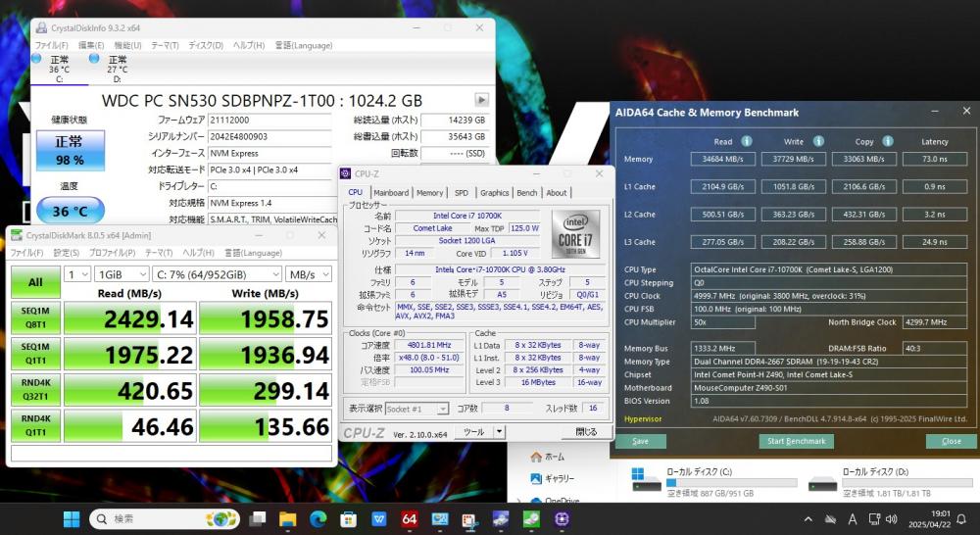Click the close (閉じる) button in CPU-Z
Image resolution: width=980 pixels, height=535 pixels.
tap(586, 432)
